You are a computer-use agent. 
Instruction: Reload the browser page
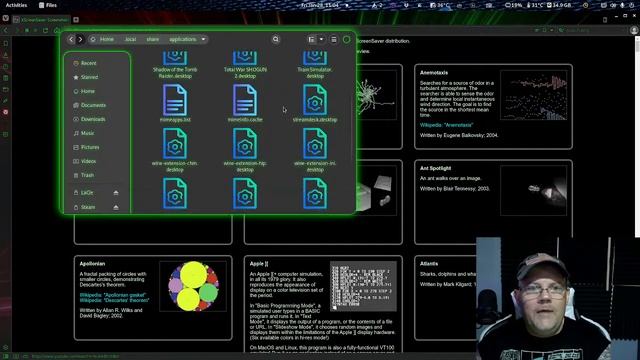click(x=45, y=31)
